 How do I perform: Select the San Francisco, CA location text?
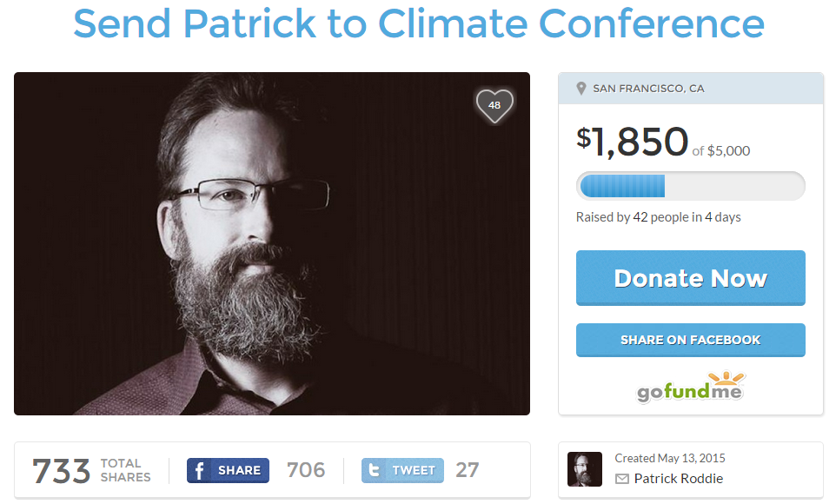[648, 89]
